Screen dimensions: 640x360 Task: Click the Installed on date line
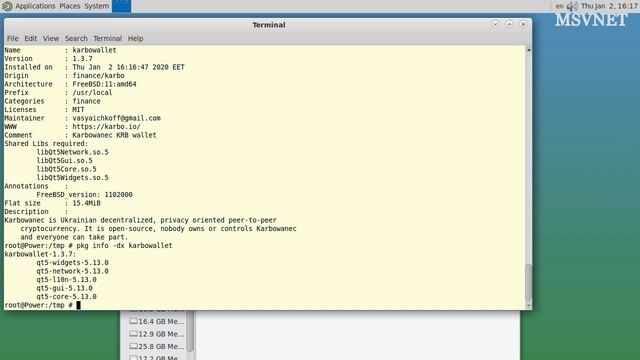click(94, 67)
